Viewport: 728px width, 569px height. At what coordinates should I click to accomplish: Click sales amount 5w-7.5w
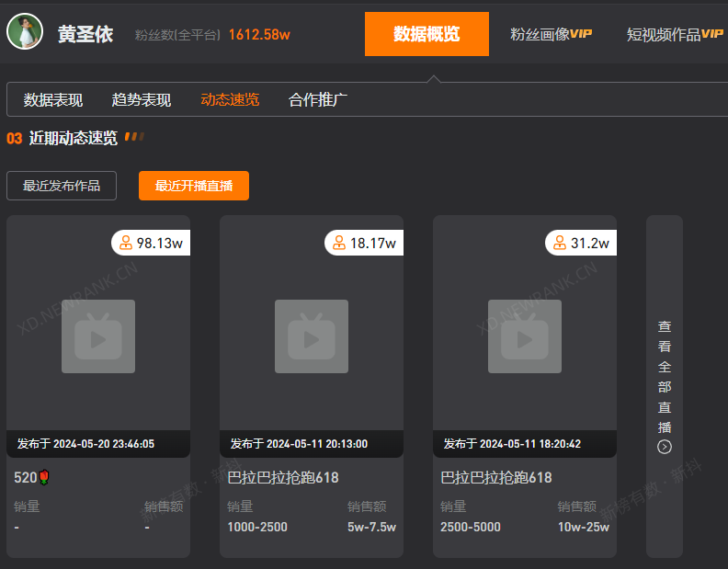pos(372,527)
